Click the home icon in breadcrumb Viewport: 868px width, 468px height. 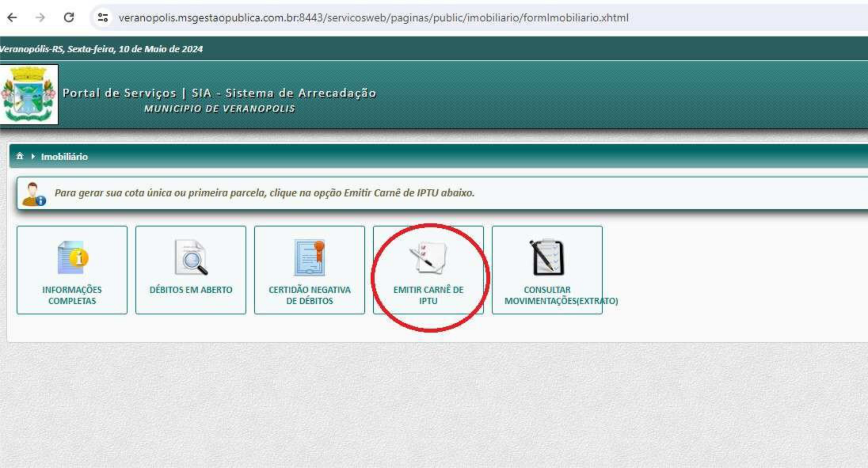point(20,156)
